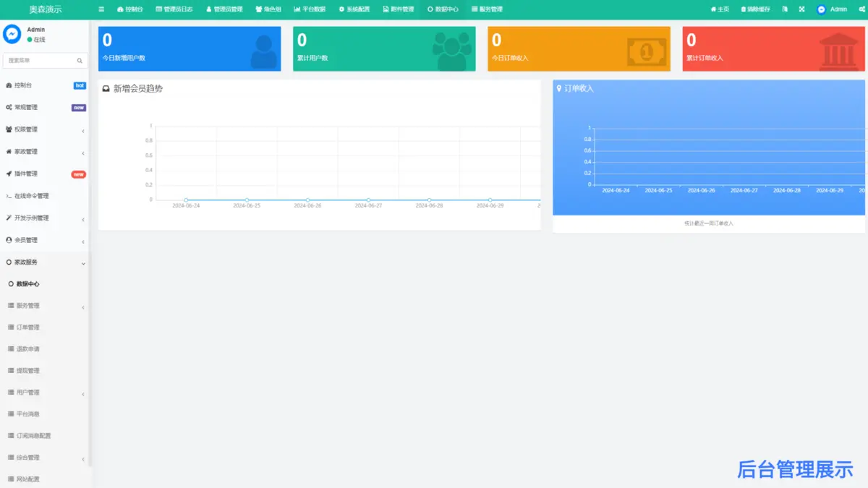Click the settings gears icon at top right
Image resolution: width=868 pixels, height=488 pixels.
[861, 9]
